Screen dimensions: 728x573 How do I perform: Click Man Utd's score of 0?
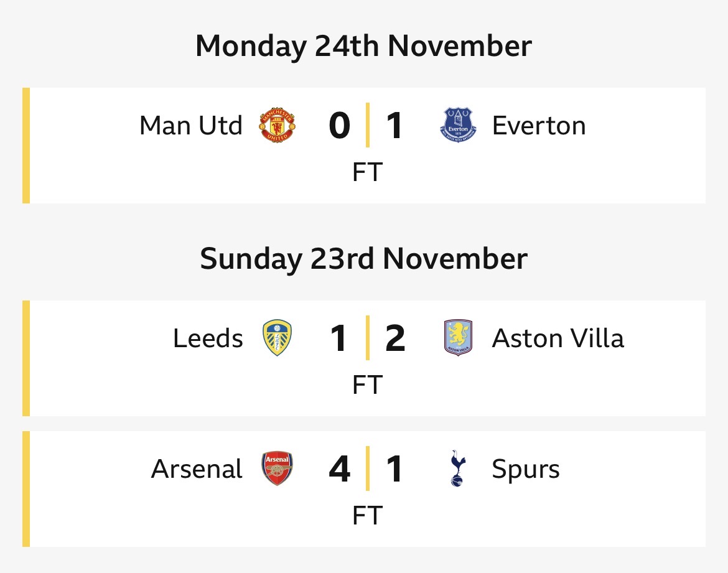click(x=339, y=126)
